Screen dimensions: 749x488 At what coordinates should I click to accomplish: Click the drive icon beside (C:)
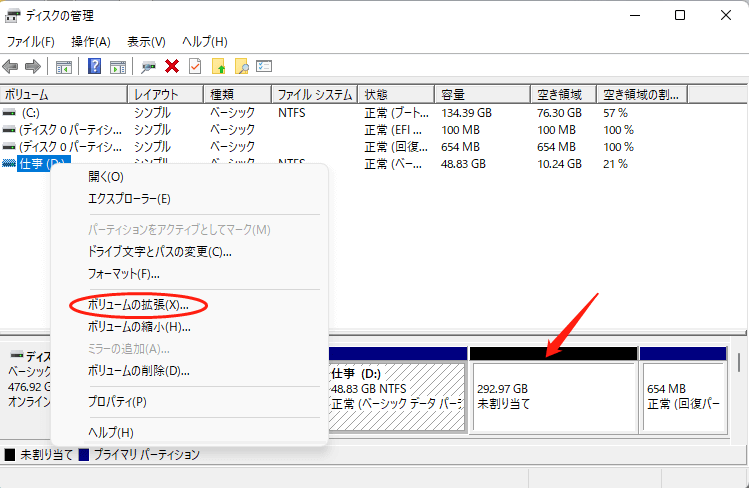(x=9, y=113)
